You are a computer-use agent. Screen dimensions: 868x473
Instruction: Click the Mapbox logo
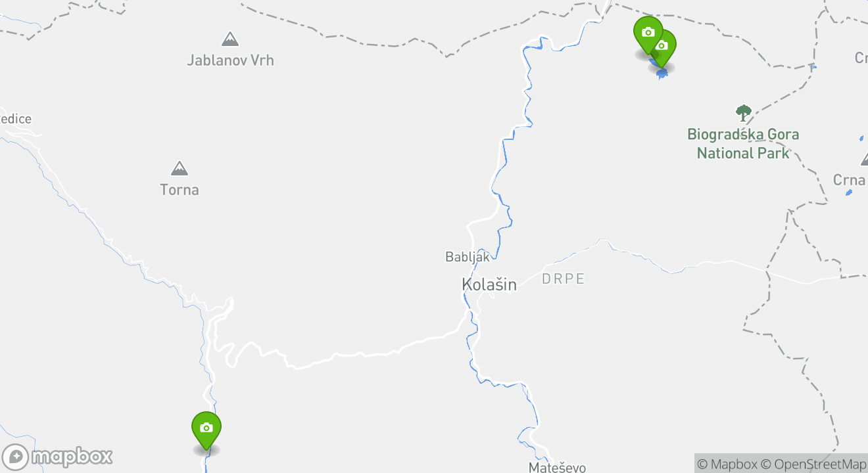click(x=57, y=457)
